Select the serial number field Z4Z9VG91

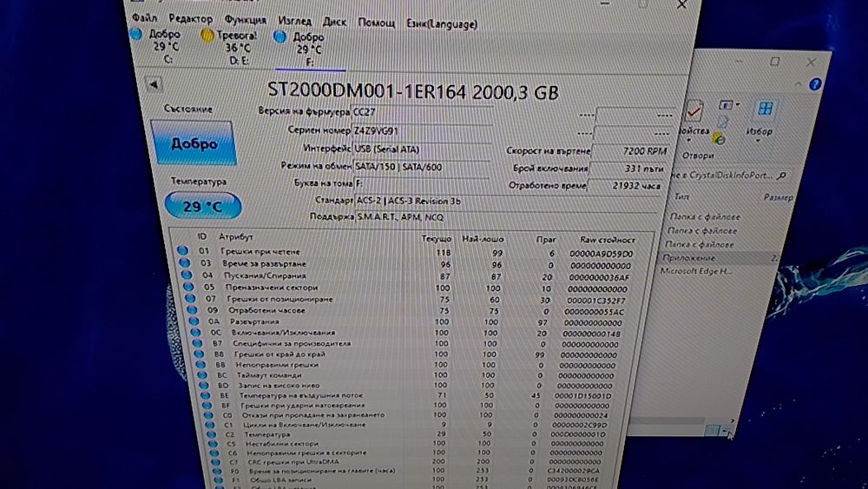click(x=422, y=130)
